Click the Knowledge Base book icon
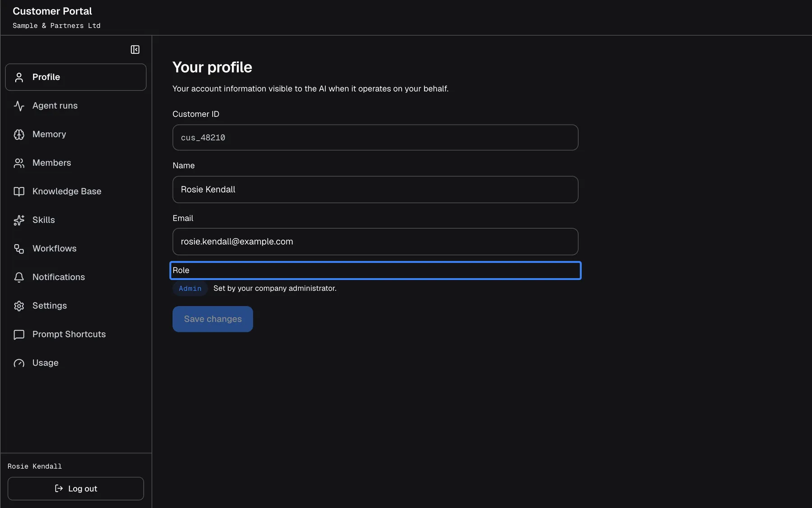Viewport: 812px width, 508px height. [x=19, y=191]
